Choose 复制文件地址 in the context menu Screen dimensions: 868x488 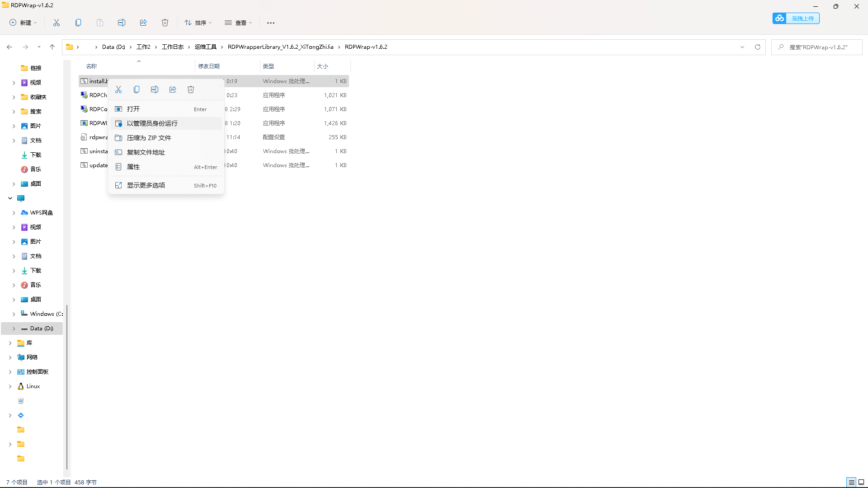click(x=166, y=152)
